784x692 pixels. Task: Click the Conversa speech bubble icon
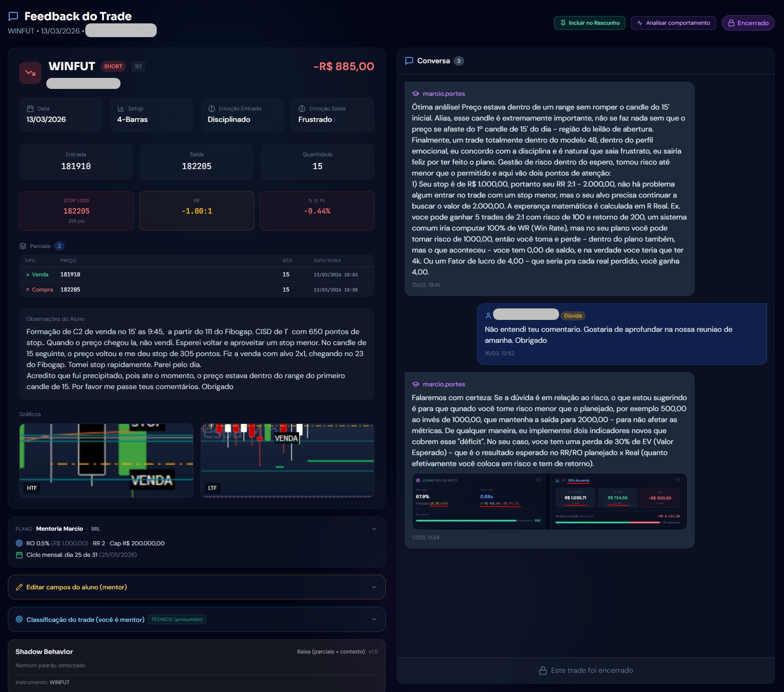[409, 61]
